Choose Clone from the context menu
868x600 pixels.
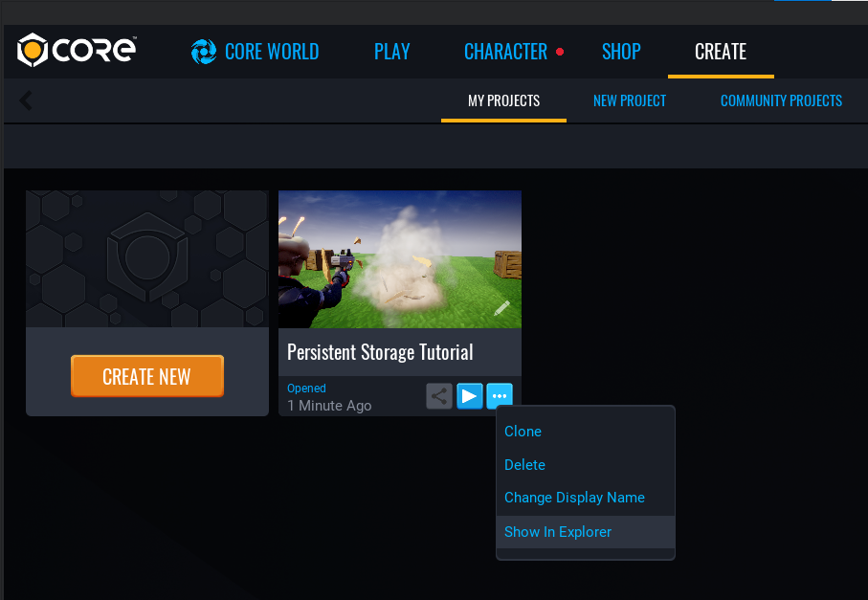[x=523, y=432]
